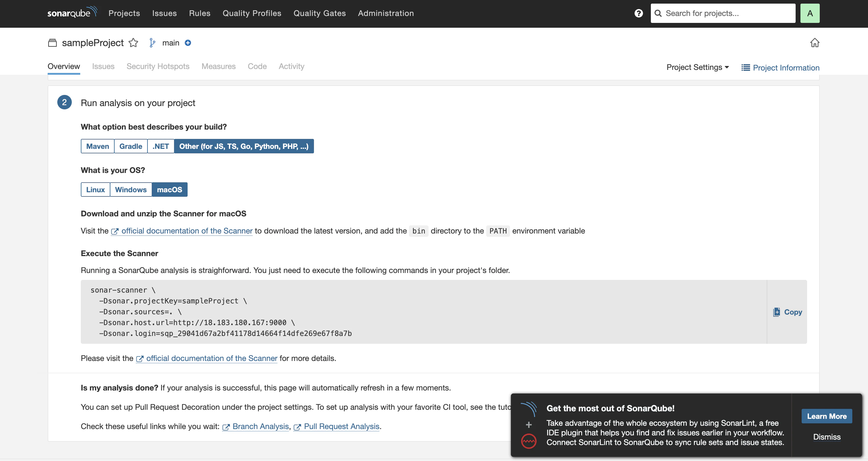Viewport: 868px width, 461px height.
Task: Click the search magnifier icon
Action: [658, 13]
